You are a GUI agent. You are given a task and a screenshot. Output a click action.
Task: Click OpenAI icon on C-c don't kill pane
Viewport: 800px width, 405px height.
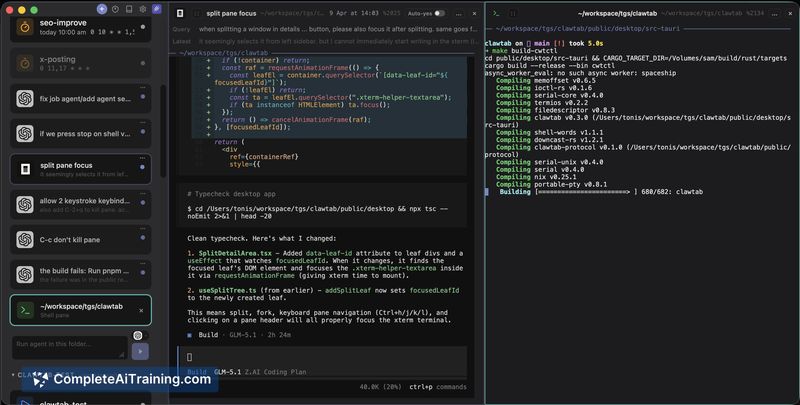point(25,239)
